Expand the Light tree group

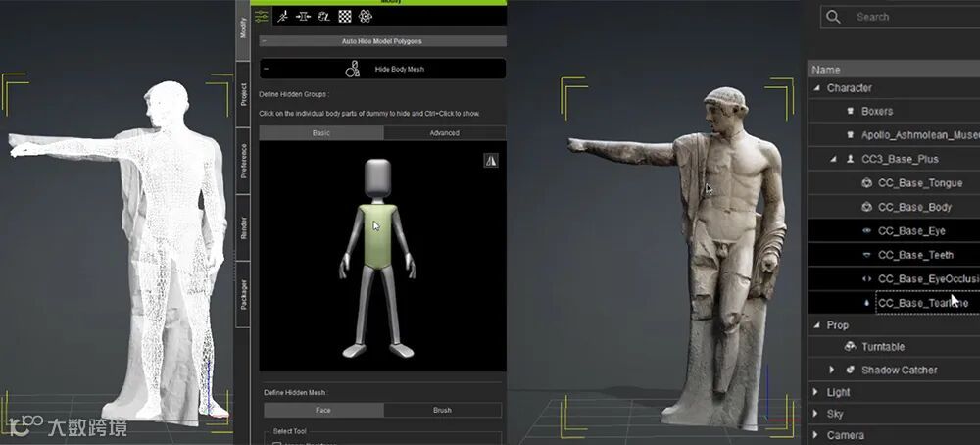[815, 392]
